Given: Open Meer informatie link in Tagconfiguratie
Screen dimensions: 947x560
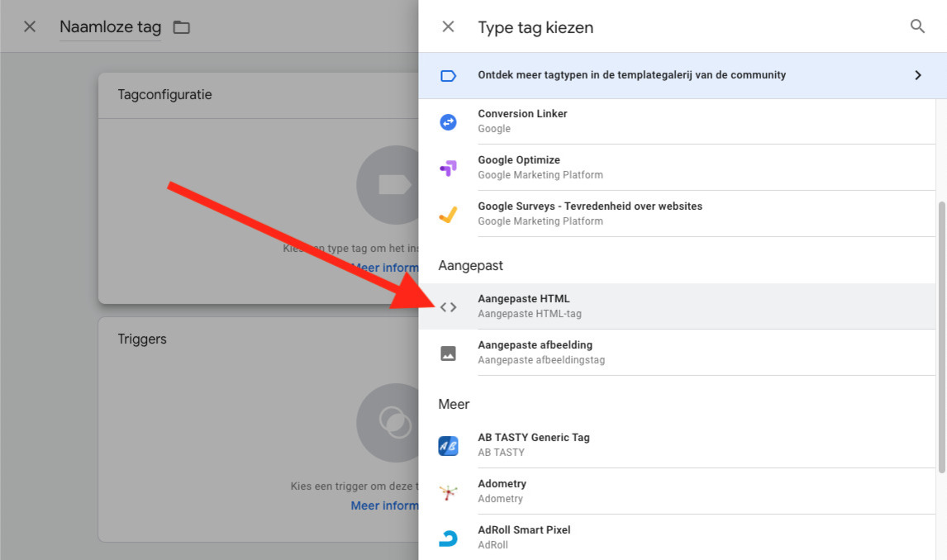Looking at the screenshot, I should 385,268.
